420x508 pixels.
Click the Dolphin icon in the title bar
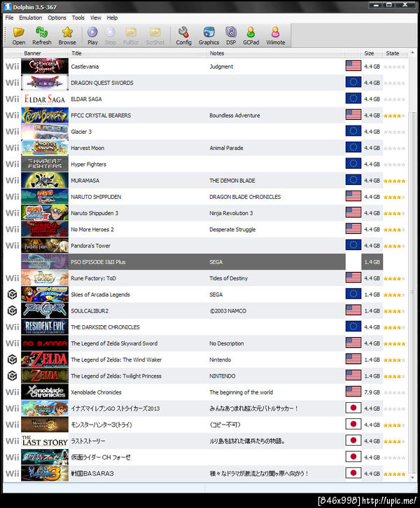coord(8,6)
